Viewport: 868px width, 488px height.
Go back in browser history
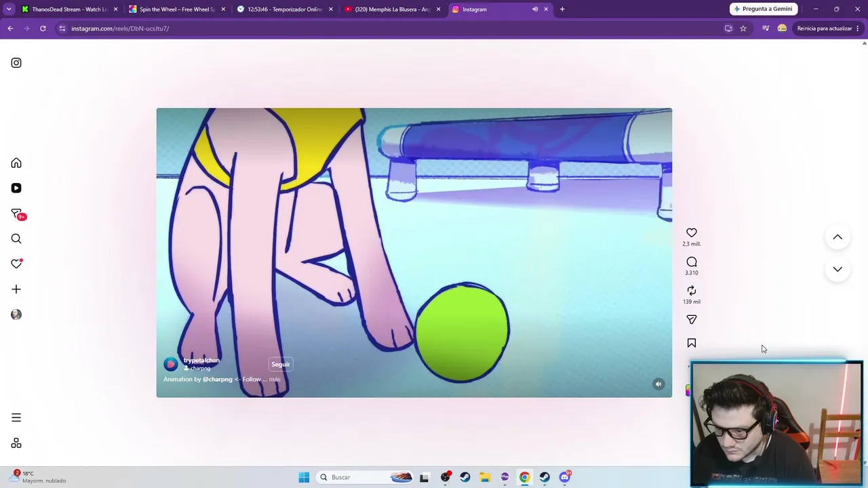pyautogui.click(x=10, y=28)
